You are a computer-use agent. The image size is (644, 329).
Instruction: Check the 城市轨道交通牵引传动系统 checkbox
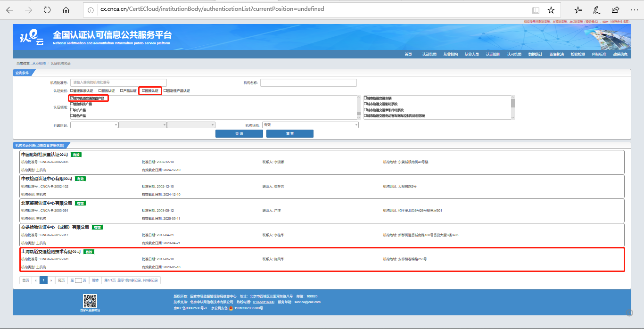click(365, 110)
